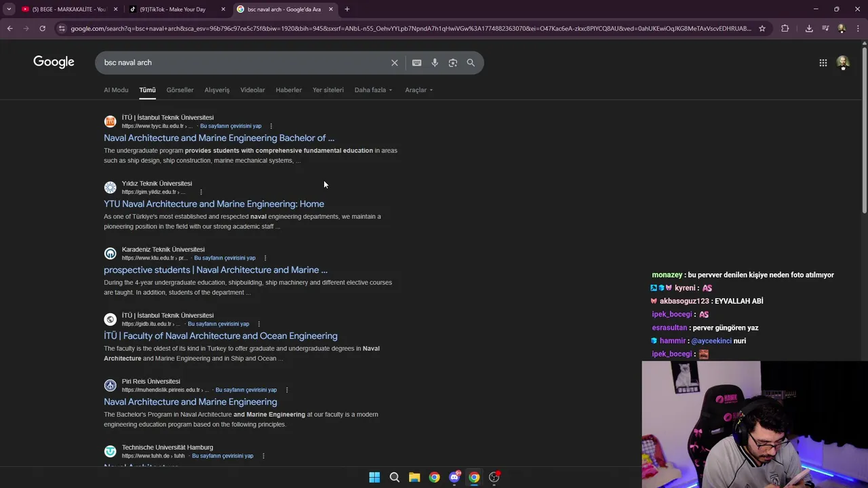The height and width of the screenshot is (488, 868).
Task: Open prospective students Naval Architecture link
Action: pos(216,270)
